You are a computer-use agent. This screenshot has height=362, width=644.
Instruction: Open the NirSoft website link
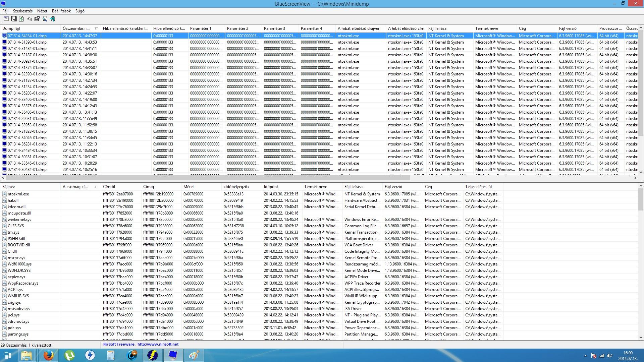click(158, 344)
